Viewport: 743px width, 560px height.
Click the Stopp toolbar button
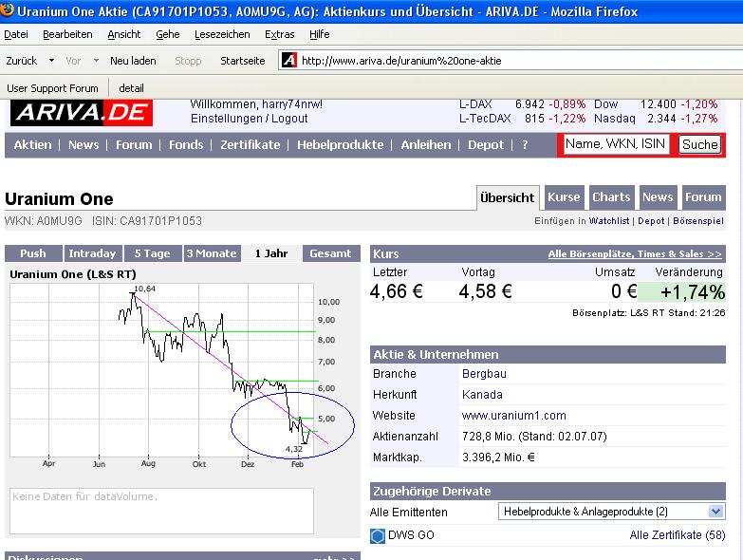pos(188,61)
